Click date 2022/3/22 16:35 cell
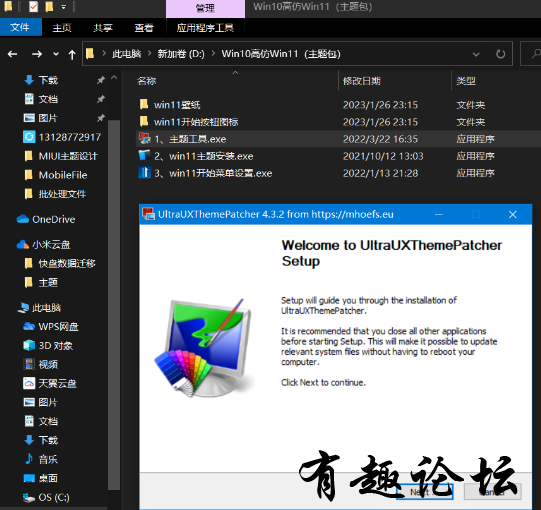This screenshot has height=510, width=541. [380, 139]
